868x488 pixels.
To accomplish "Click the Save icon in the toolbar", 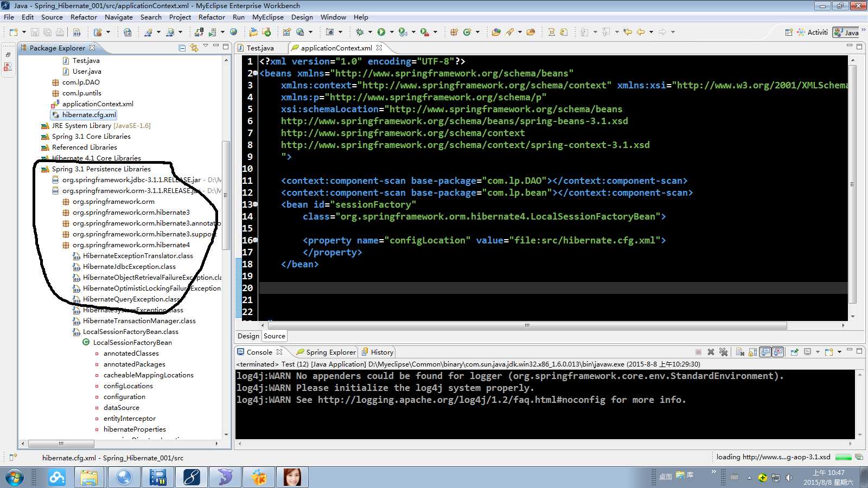I will 35,32.
